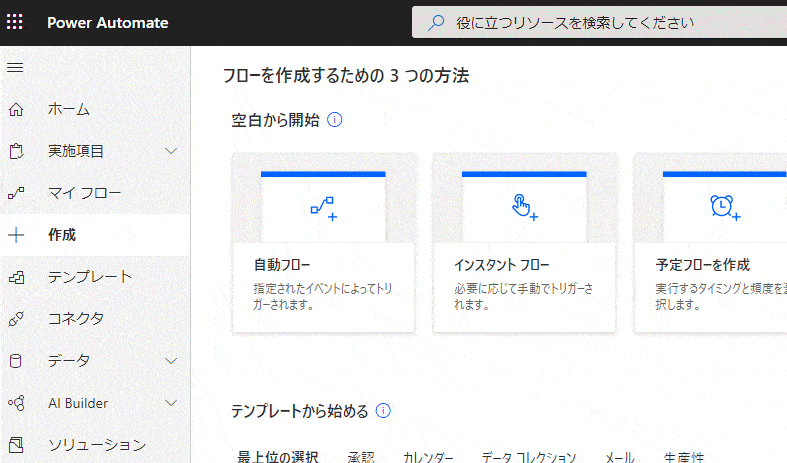
Task: Collapse the left navigation hamburger menu
Action: click(15, 67)
